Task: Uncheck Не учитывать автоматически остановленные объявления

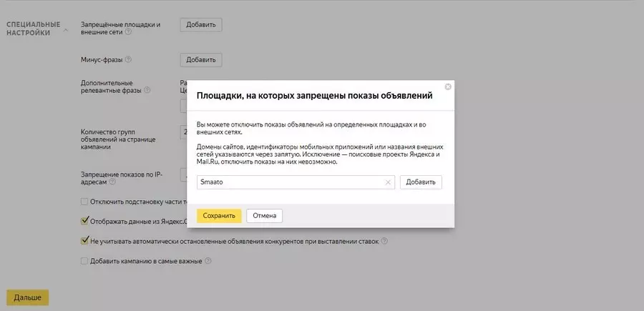Action: (84, 241)
